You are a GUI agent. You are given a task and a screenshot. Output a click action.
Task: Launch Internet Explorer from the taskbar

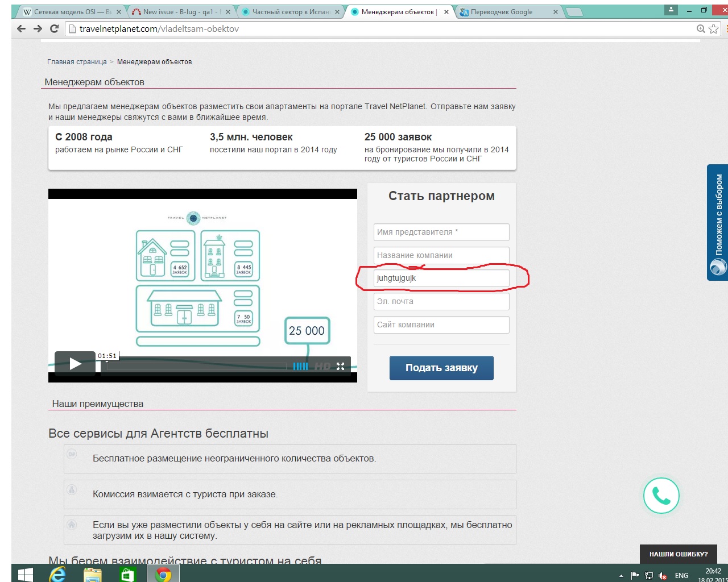click(x=57, y=574)
